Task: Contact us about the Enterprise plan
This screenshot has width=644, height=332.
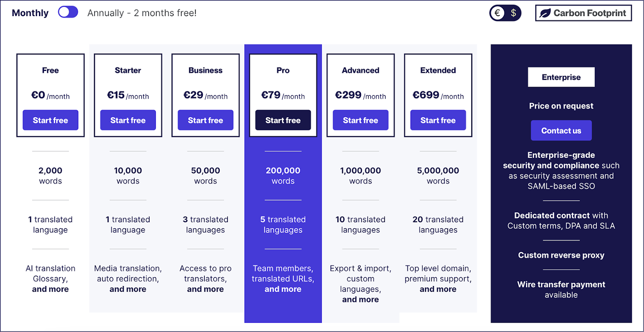Action: (561, 130)
